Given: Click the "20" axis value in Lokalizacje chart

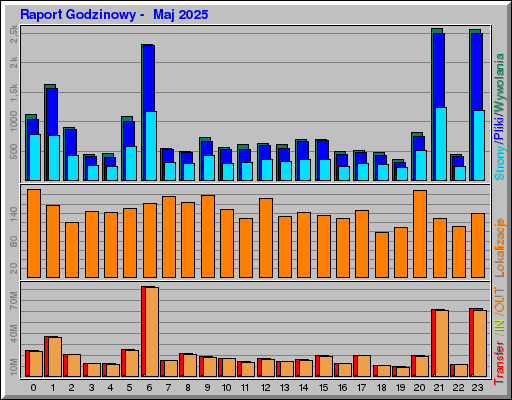Looking at the screenshot, I should point(13,268).
